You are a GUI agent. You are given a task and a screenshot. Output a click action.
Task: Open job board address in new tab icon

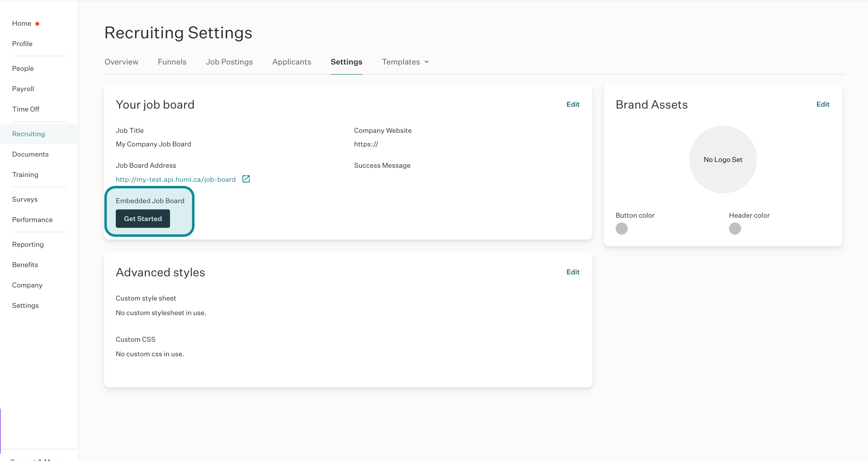(x=246, y=179)
